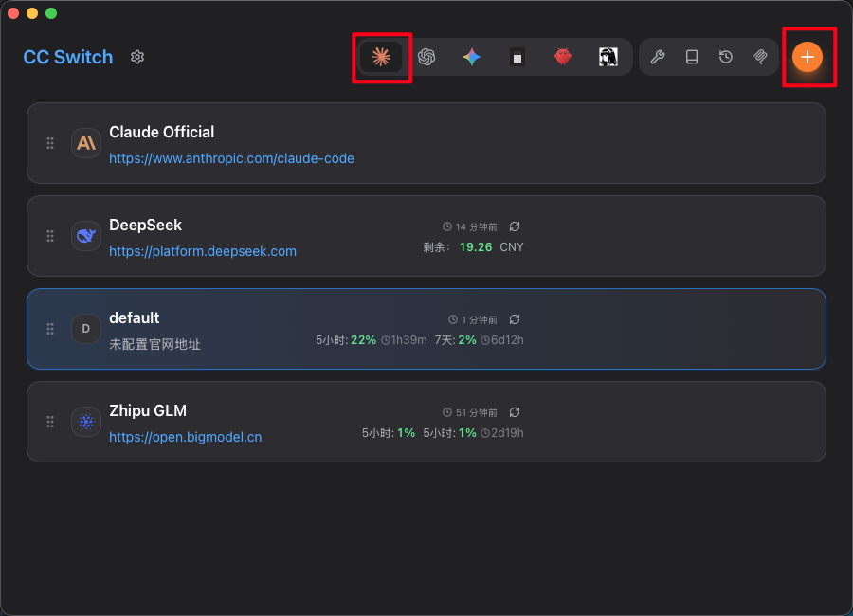Open settings gear next to CC Switch

click(x=137, y=57)
